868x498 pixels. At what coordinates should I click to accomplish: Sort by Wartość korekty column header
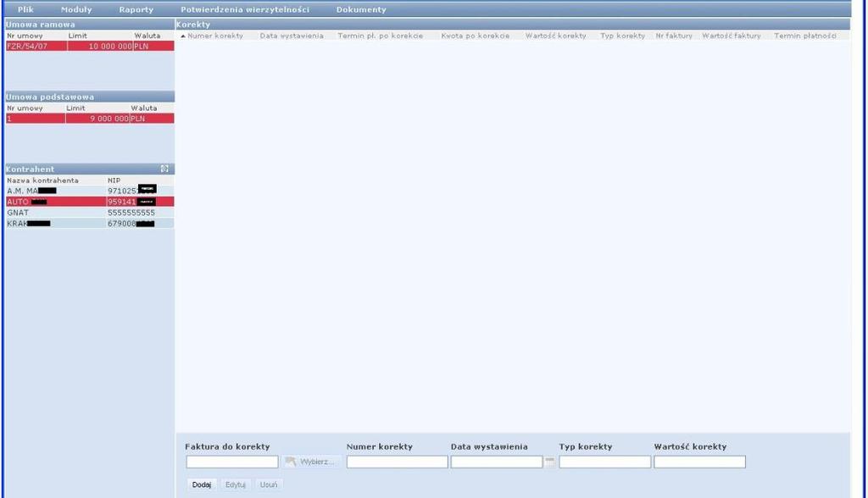[x=555, y=36]
